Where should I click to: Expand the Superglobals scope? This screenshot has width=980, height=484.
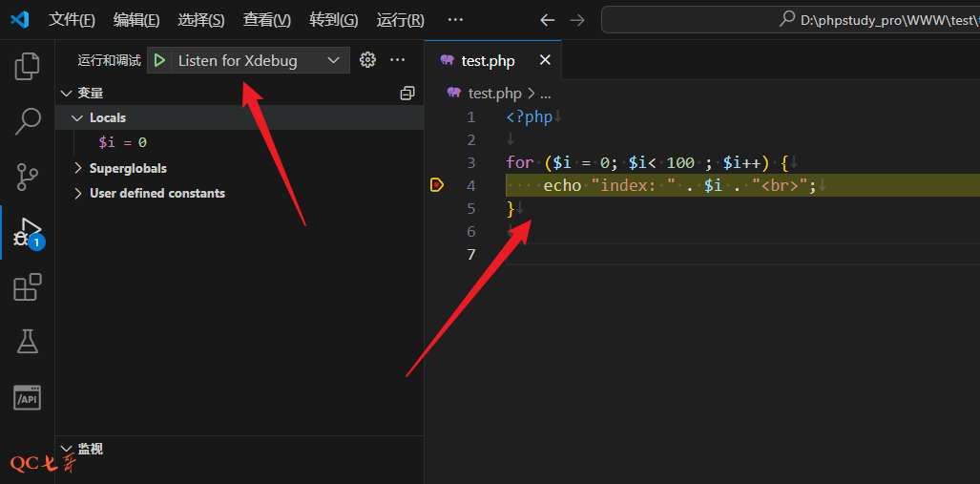click(79, 168)
